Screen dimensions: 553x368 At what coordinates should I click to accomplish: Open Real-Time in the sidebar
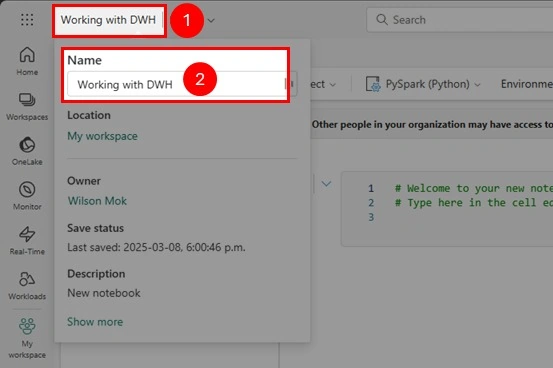27,240
